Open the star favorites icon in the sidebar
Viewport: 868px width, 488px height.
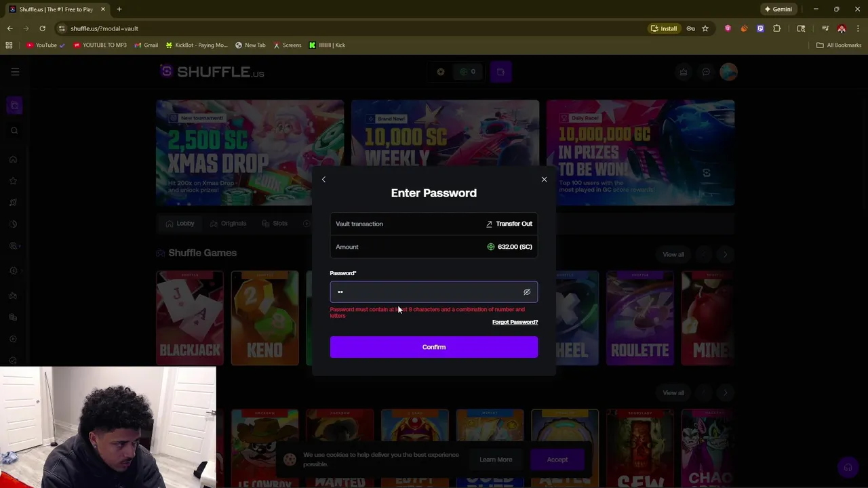pyautogui.click(x=13, y=181)
